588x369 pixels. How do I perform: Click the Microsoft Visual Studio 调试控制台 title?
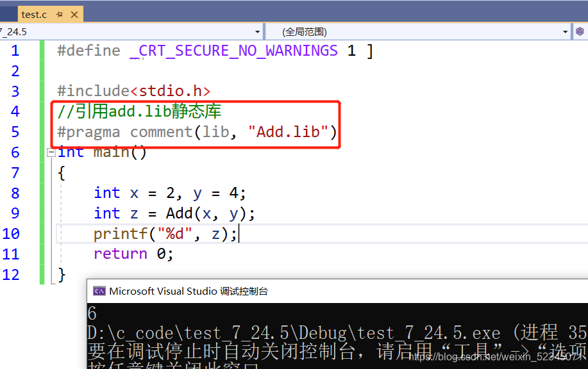pos(189,291)
